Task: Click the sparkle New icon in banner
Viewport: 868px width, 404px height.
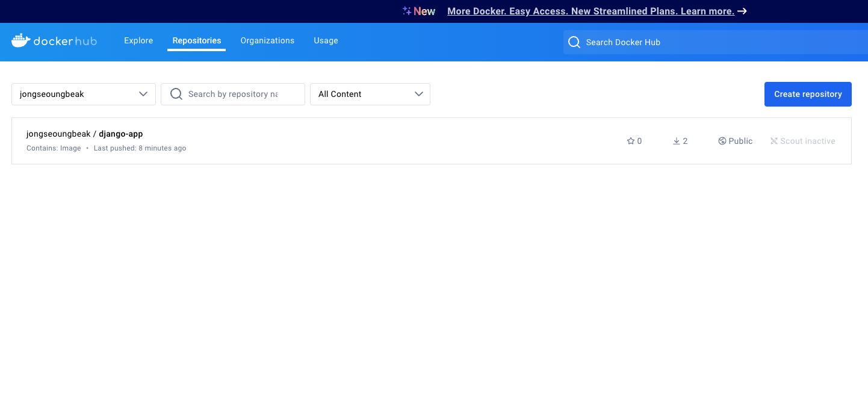Action: click(407, 11)
